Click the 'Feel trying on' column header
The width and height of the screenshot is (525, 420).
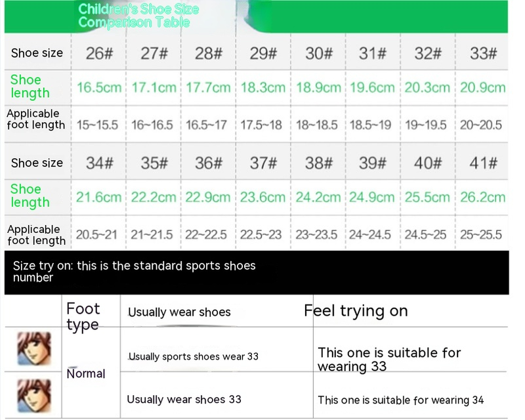tap(356, 311)
